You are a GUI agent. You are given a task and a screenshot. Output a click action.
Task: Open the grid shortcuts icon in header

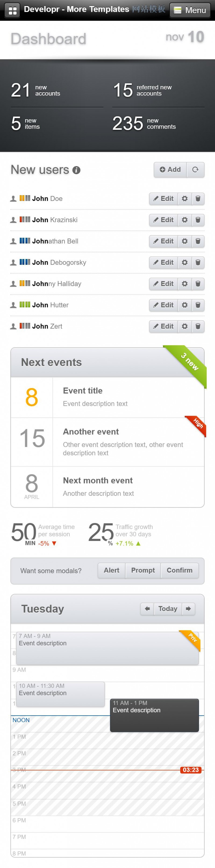click(x=12, y=10)
